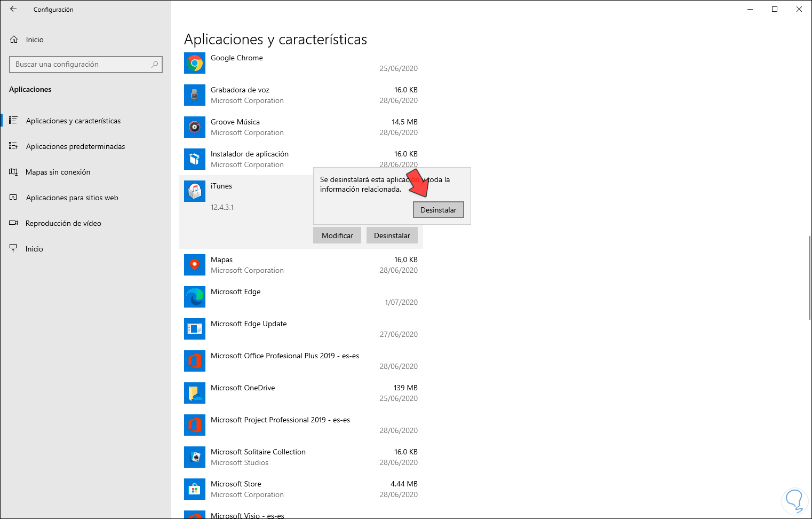Screen dimensions: 812x519
Task: Select the Mapas app name
Action: [x=221, y=260]
